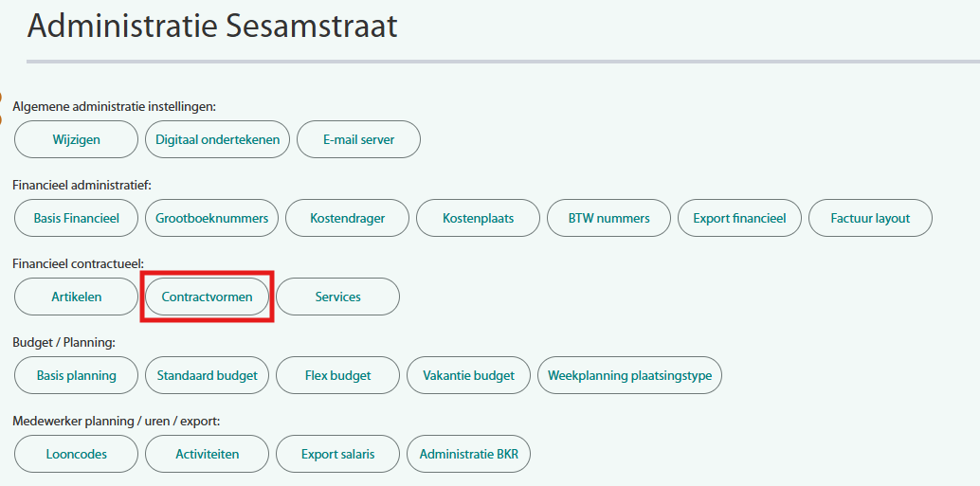Viewport: 980px width, 486px height.
Task: Open Services under Financieel contractueel
Action: coord(337,297)
